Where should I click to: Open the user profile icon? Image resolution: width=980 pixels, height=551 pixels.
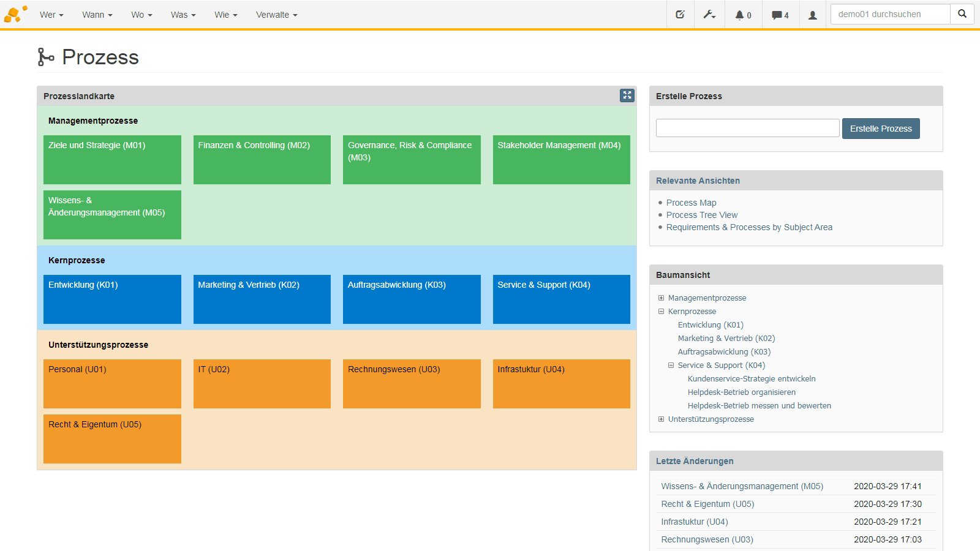point(812,15)
